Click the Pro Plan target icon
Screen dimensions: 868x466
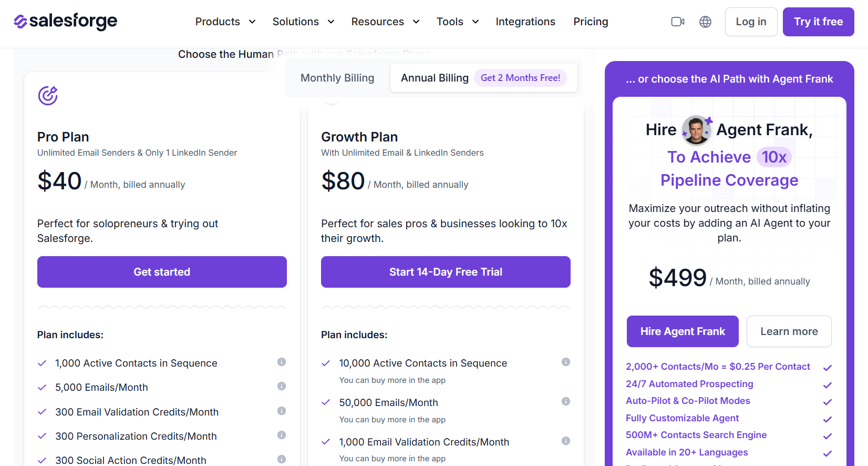48,95
